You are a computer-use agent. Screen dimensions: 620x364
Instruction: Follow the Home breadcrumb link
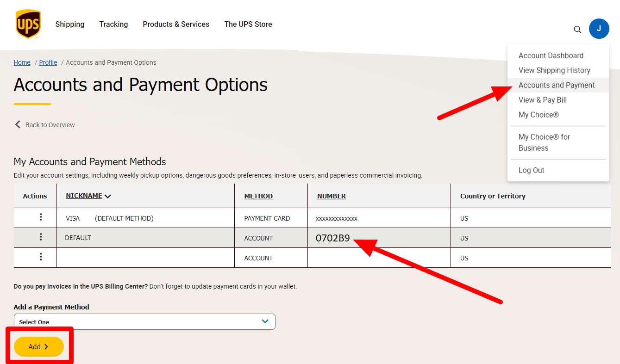tap(22, 62)
